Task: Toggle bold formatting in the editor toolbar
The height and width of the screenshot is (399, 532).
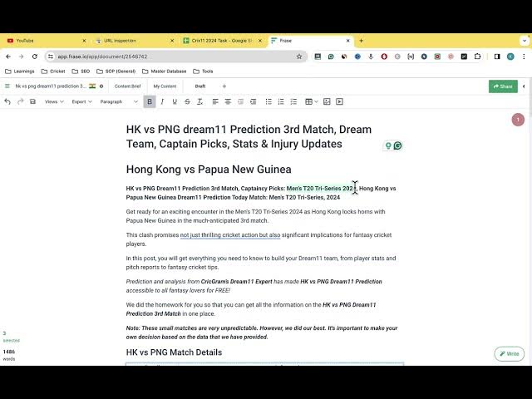Action: [x=150, y=101]
